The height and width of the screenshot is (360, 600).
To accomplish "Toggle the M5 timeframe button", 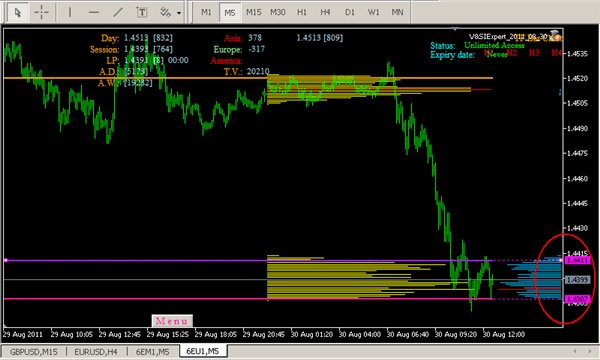I will click(230, 12).
